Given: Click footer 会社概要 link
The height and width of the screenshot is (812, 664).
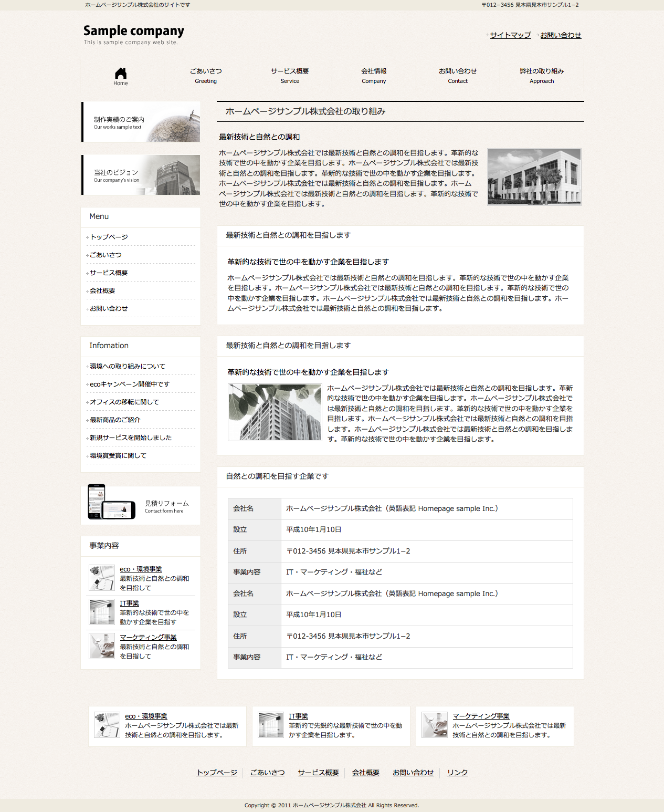Looking at the screenshot, I should click(366, 773).
